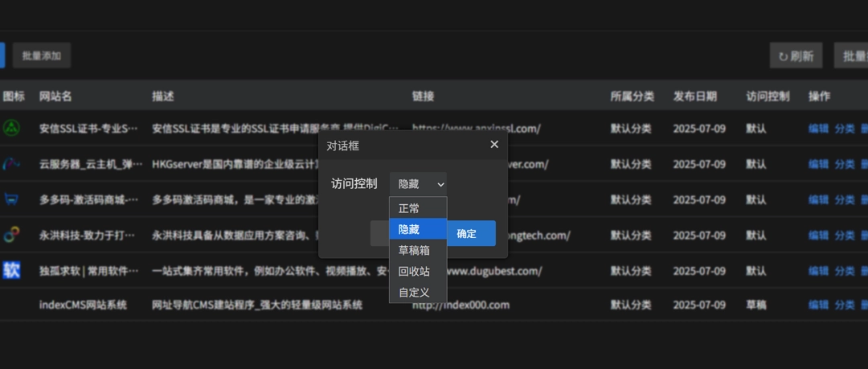This screenshot has width=868, height=369.
Task: Click the 批量添加 button
Action: 42,55
